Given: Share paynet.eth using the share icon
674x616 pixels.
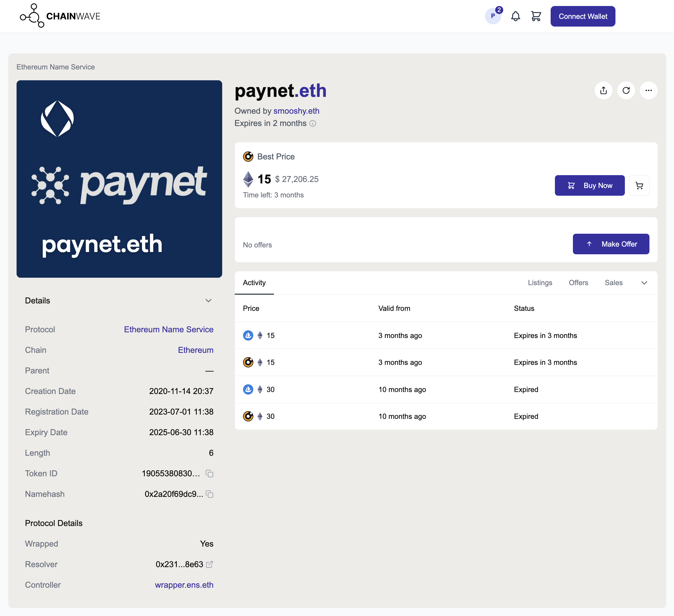Looking at the screenshot, I should [x=603, y=90].
